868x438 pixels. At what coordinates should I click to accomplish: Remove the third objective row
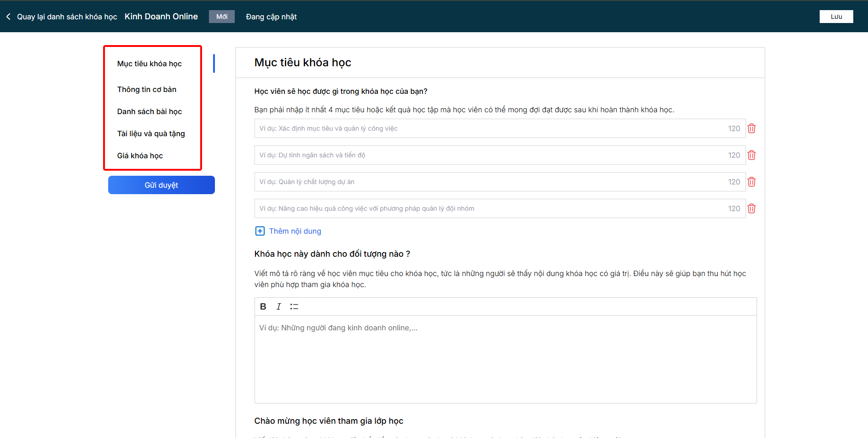[x=752, y=182]
